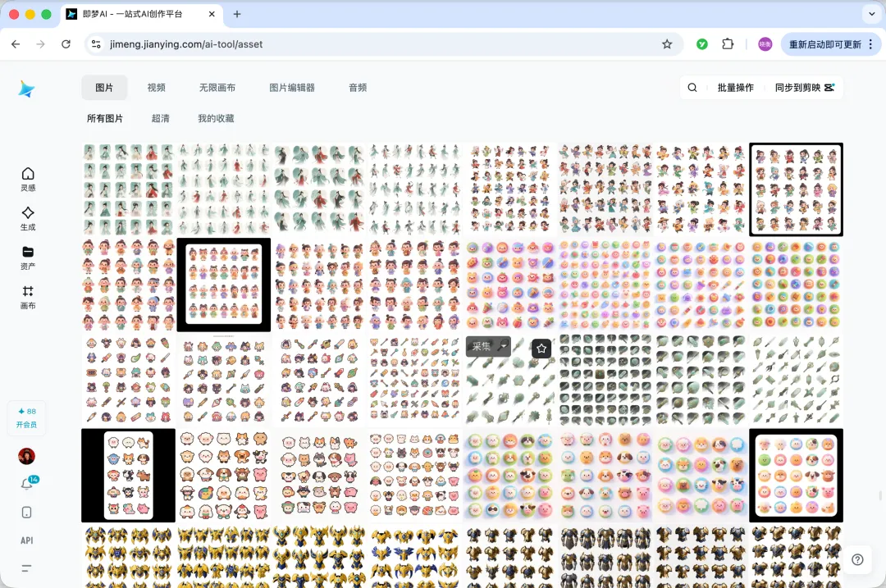Viewport: 886px width, 588px height.
Task: Click the search magnifier icon
Action: 692,88
